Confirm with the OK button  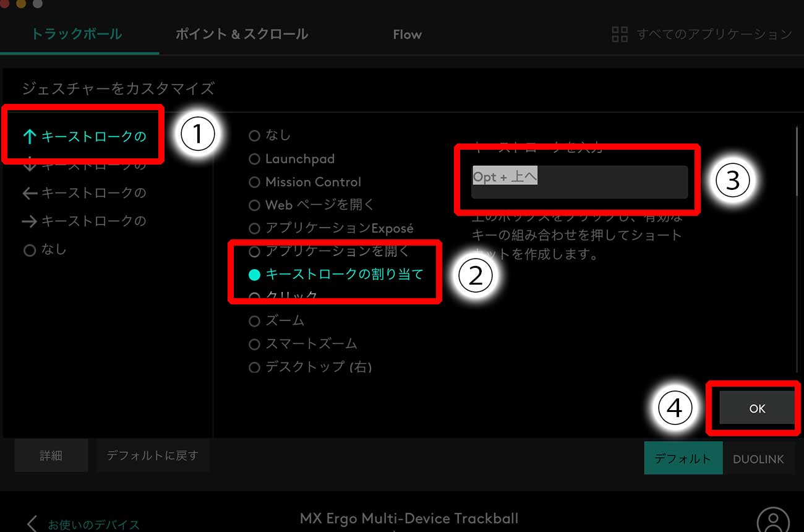757,408
